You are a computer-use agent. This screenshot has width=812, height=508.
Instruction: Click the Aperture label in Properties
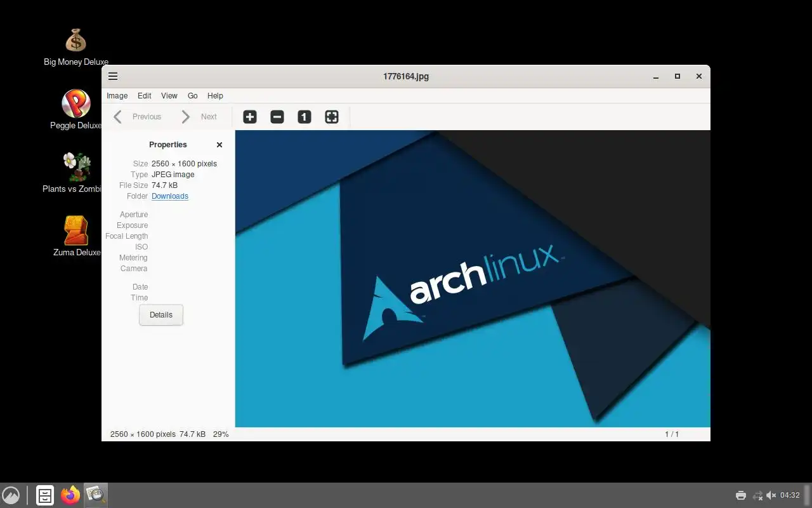(x=134, y=215)
